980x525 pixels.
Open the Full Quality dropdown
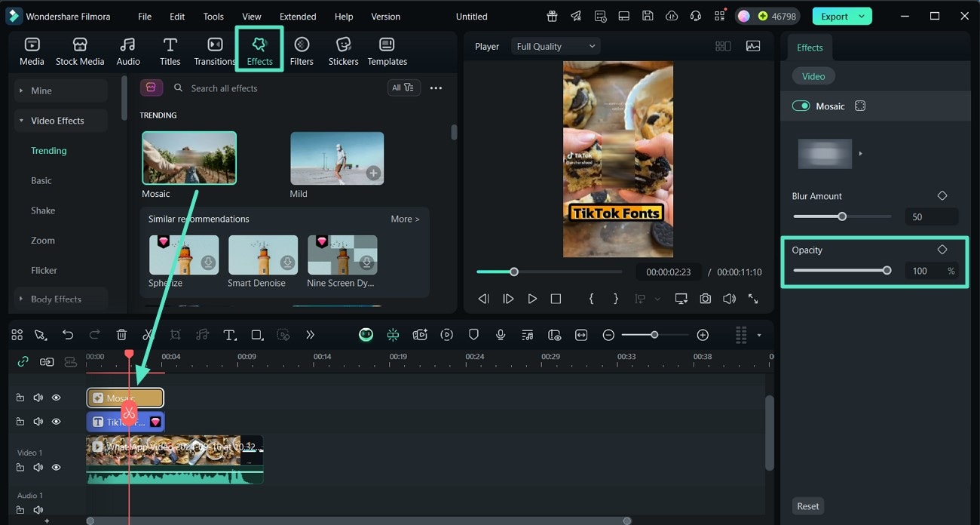(556, 46)
